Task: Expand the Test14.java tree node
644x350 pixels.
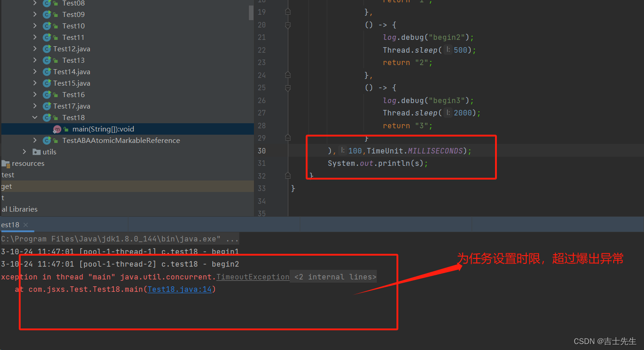Action: (x=35, y=71)
